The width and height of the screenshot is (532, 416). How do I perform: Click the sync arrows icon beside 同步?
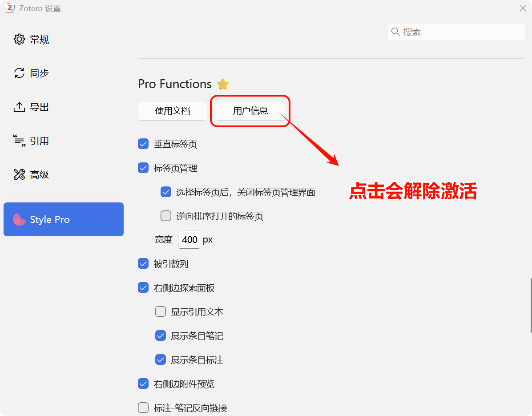click(x=19, y=73)
